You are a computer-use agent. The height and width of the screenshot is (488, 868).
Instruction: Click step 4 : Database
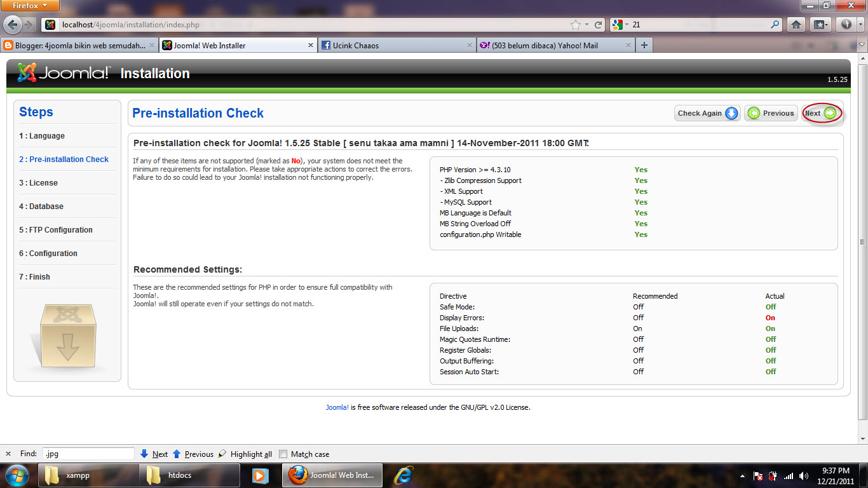point(41,207)
